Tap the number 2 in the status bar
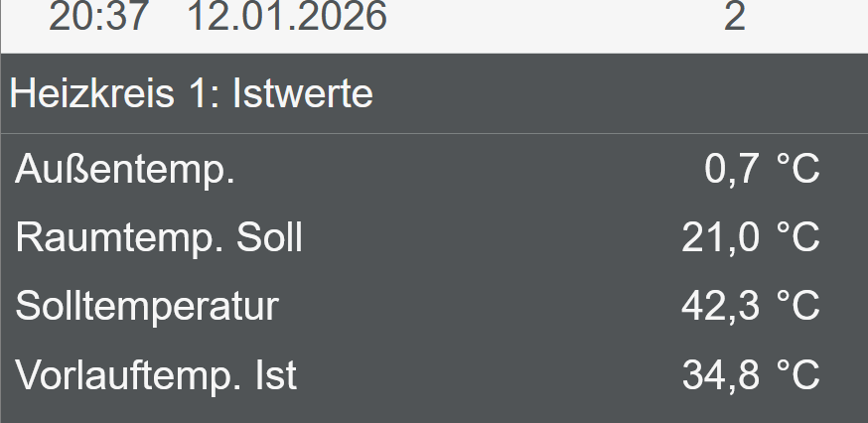 (x=734, y=17)
